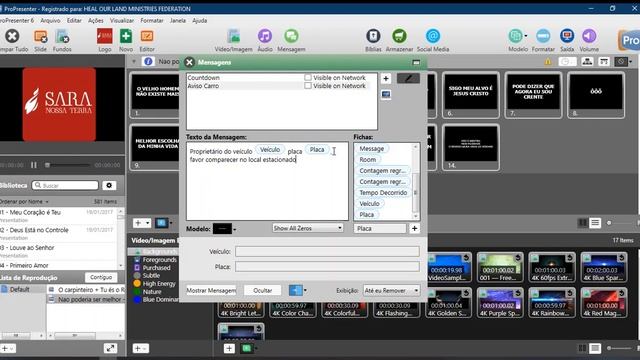The height and width of the screenshot is (360, 640).
Task: Pause playback in preview panel
Action: tap(34, 165)
